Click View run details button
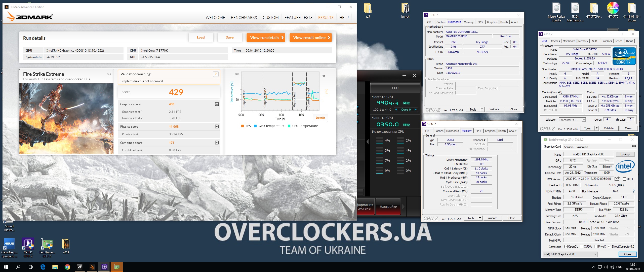 (x=266, y=38)
